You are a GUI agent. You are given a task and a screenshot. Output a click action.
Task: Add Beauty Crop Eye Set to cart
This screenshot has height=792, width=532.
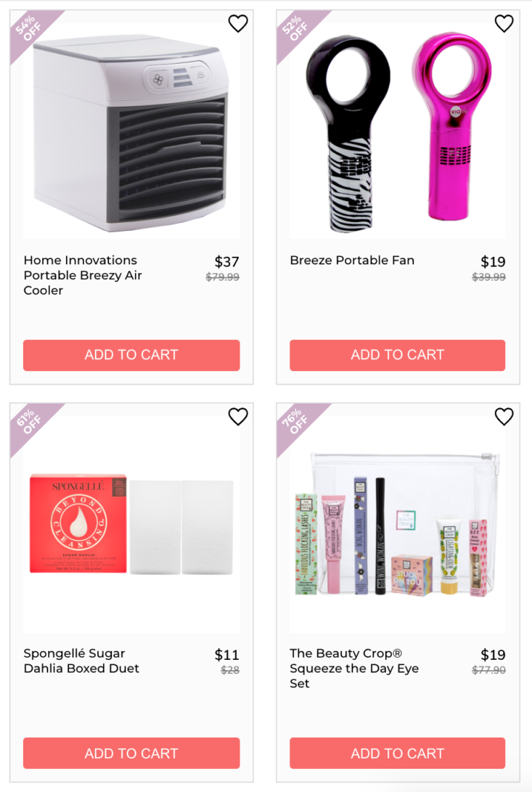click(397, 753)
